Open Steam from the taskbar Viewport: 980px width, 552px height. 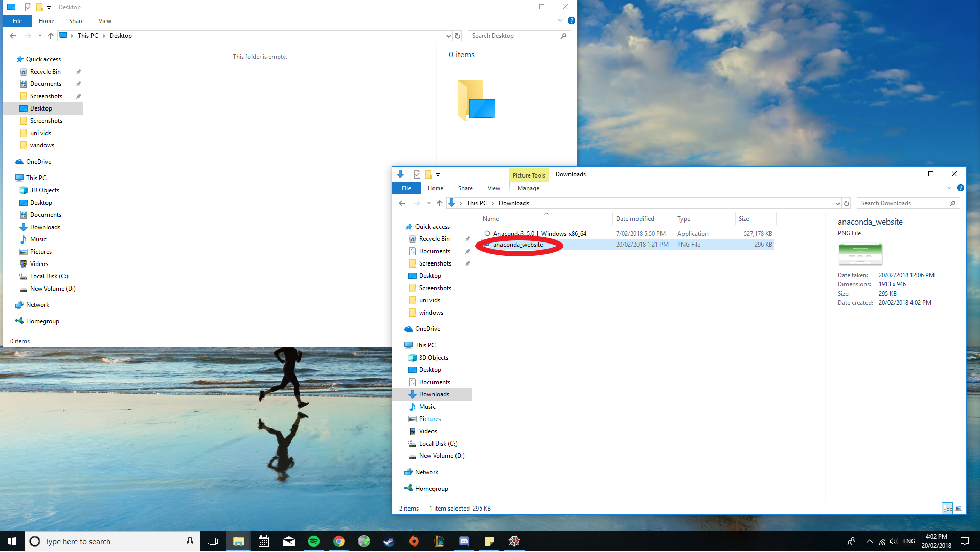[x=389, y=541]
